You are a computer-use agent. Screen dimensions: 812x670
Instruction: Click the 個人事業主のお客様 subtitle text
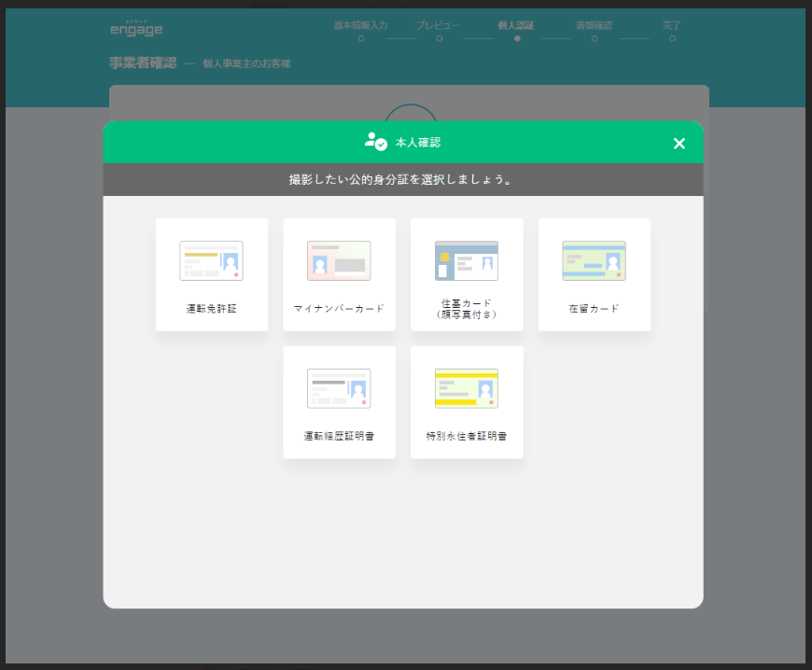tap(246, 63)
